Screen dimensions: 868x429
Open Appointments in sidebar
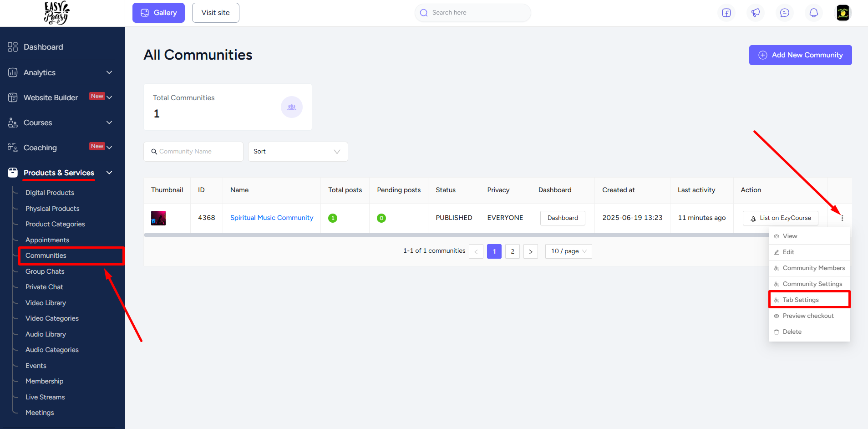point(47,240)
